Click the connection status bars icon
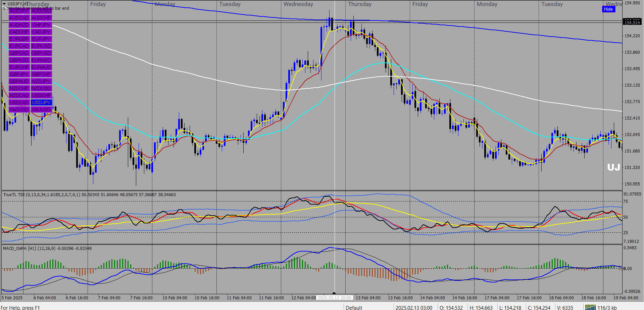This screenshot has height=310, width=644. 590,307
